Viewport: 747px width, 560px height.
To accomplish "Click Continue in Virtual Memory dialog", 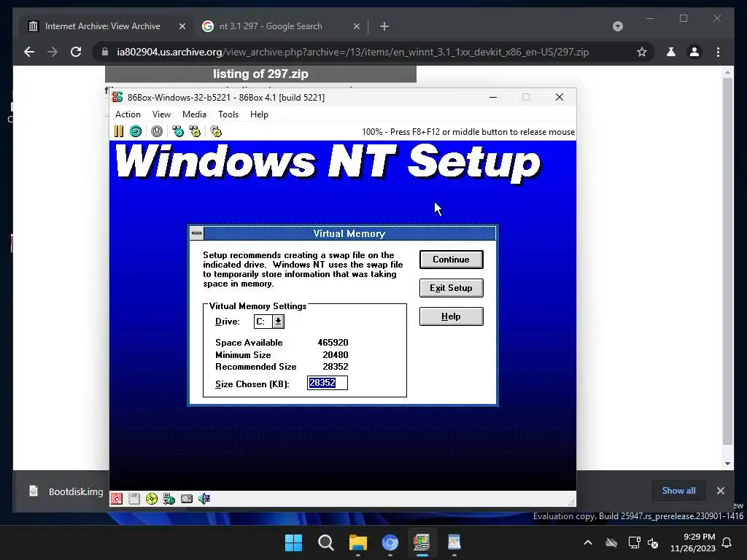I will click(x=451, y=260).
